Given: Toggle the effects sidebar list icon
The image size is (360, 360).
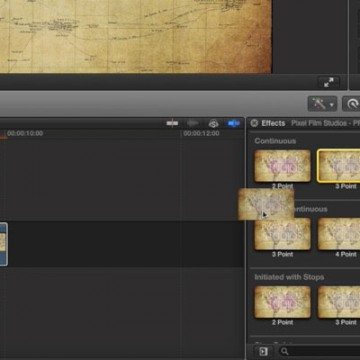Looking at the screenshot, I should pyautogui.click(x=264, y=351).
